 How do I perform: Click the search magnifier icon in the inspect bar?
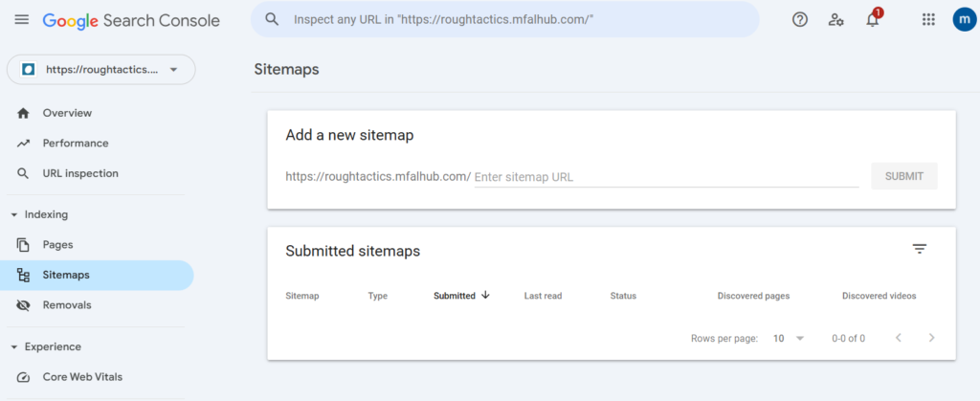click(271, 19)
